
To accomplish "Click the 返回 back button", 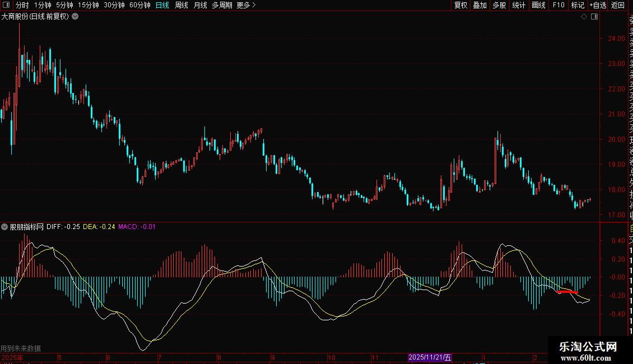I will [x=618, y=5].
